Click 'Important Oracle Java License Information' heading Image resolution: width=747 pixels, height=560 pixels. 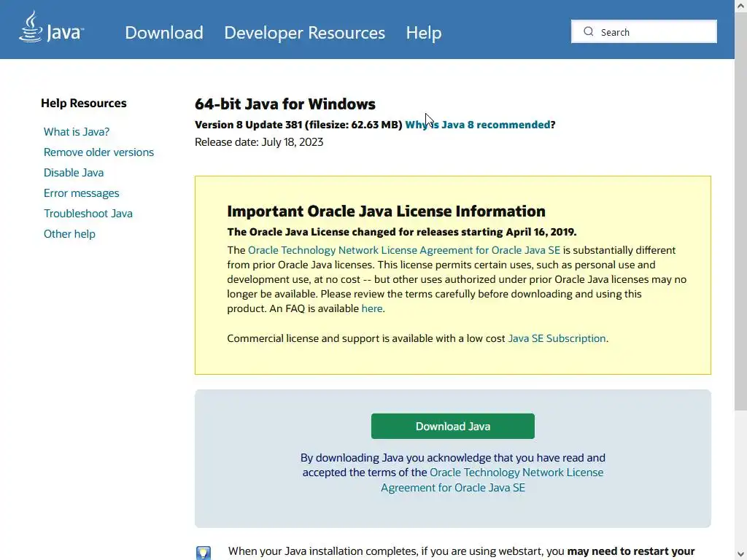(x=386, y=211)
